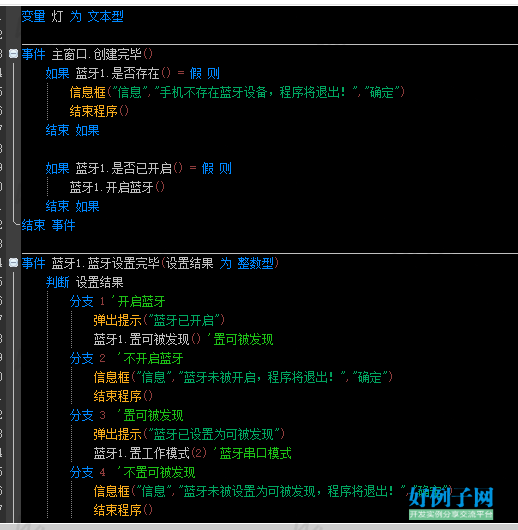Click 分支 3 置可被发现 branch line
The height and width of the screenshot is (530, 518).
(126, 415)
